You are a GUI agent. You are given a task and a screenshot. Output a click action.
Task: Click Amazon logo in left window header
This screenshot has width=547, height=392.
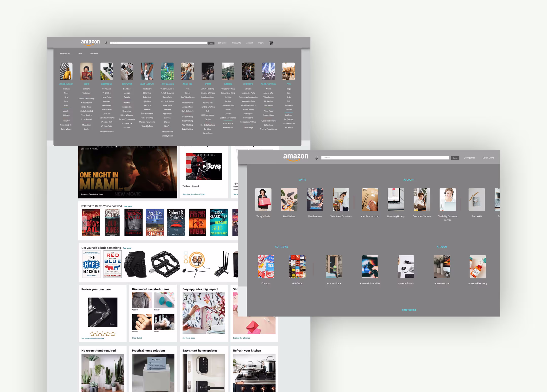click(x=90, y=42)
